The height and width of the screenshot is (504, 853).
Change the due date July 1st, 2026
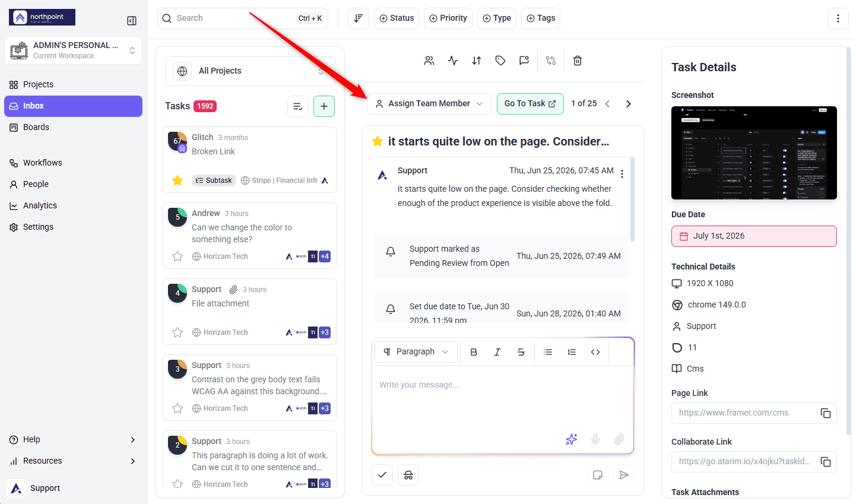pyautogui.click(x=754, y=236)
